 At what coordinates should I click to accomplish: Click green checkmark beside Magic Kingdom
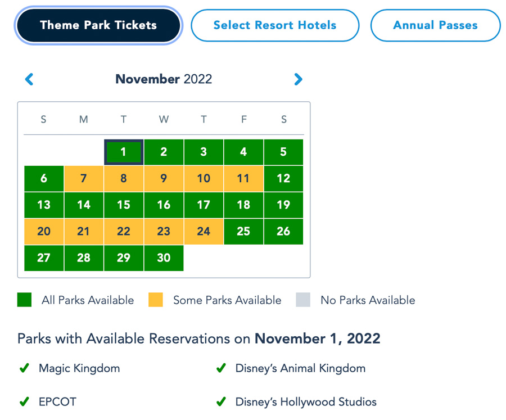pos(24,369)
